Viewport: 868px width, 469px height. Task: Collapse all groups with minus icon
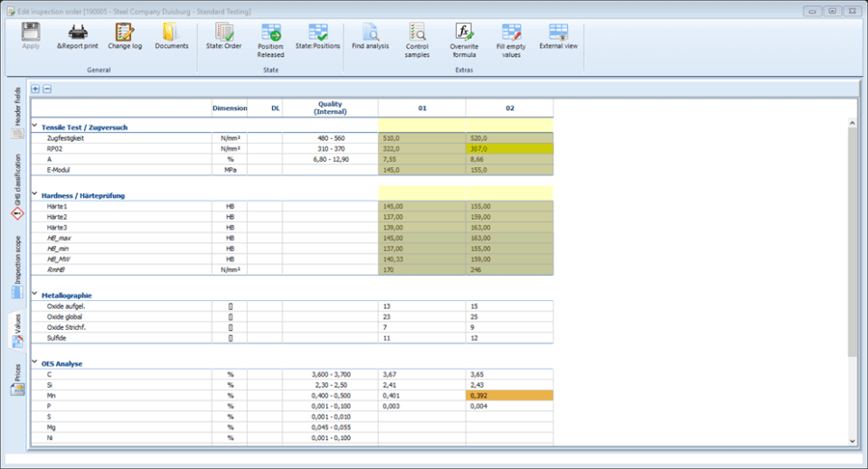click(47, 89)
